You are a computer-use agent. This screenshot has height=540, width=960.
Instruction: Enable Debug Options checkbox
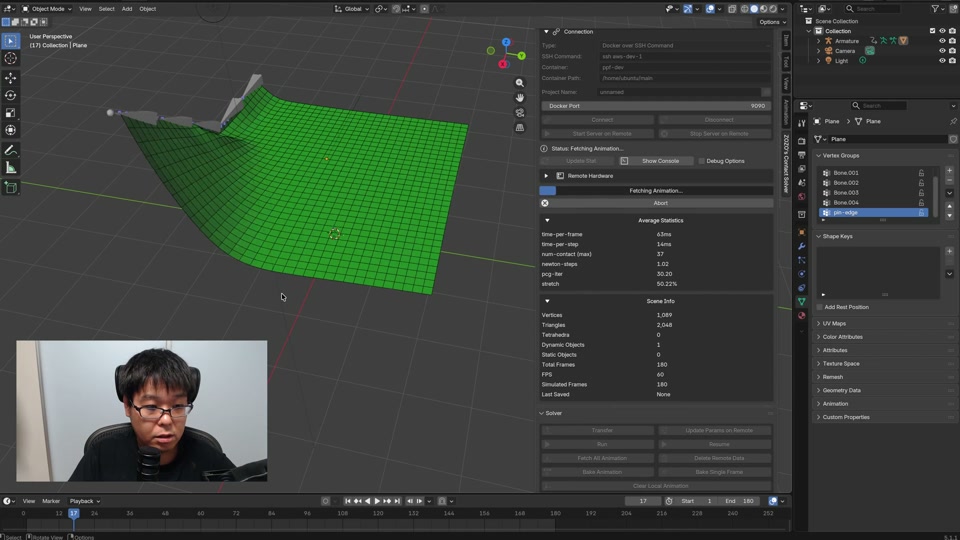pos(702,161)
